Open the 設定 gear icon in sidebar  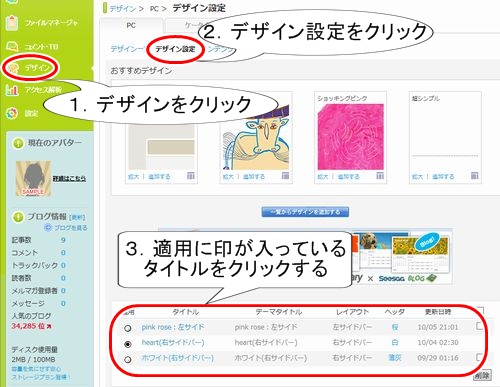pos(12,113)
